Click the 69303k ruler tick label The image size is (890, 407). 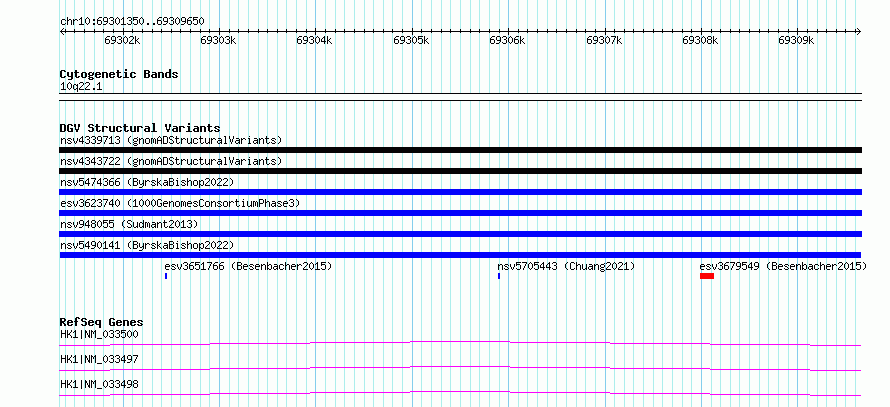point(219,40)
